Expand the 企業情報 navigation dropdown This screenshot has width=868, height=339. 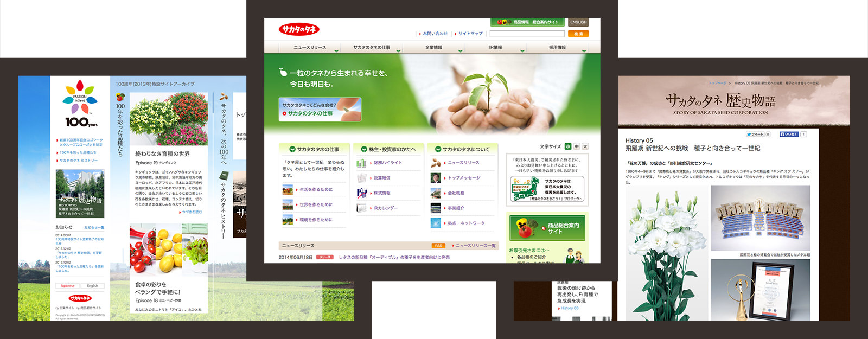(x=460, y=50)
